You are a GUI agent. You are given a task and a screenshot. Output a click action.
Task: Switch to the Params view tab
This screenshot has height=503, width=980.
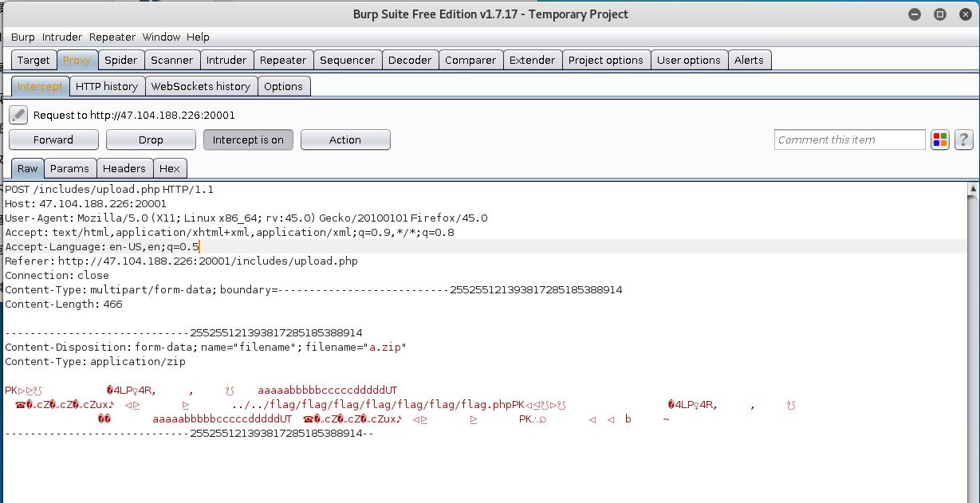(70, 168)
